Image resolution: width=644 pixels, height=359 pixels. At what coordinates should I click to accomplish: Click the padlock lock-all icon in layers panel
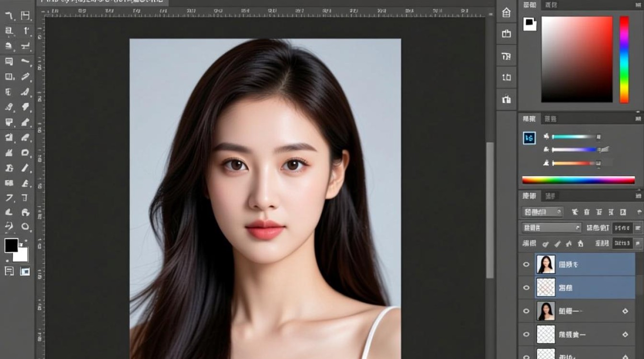click(x=580, y=244)
